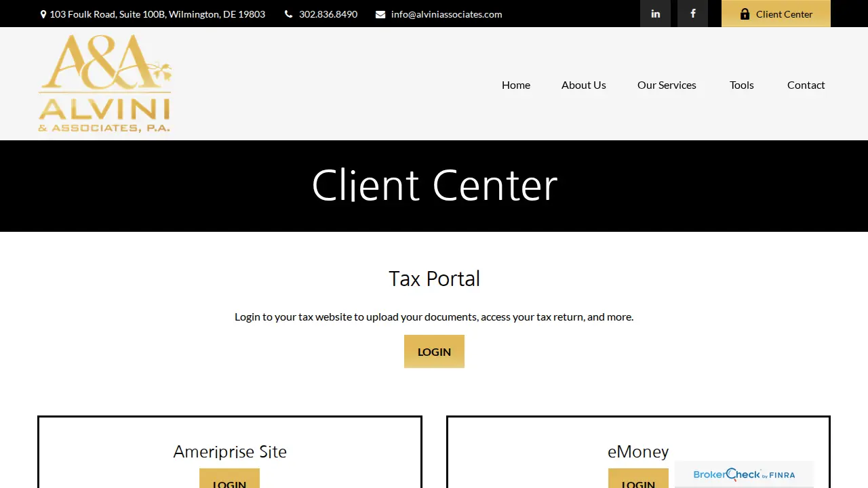Click the Client Center banner title
Viewport: 868px width, 488px height.
435,186
